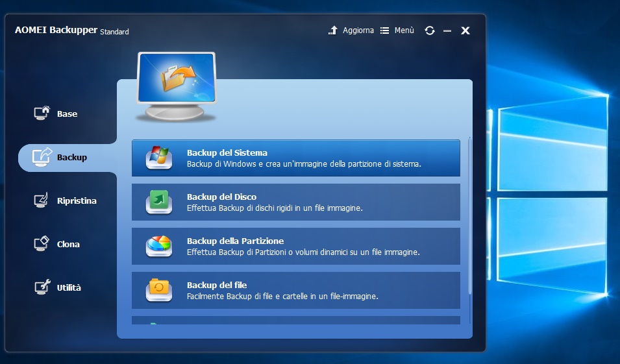This screenshot has height=364, width=620.
Task: Open the Clona sidebar icon
Action: pyautogui.click(x=42, y=244)
